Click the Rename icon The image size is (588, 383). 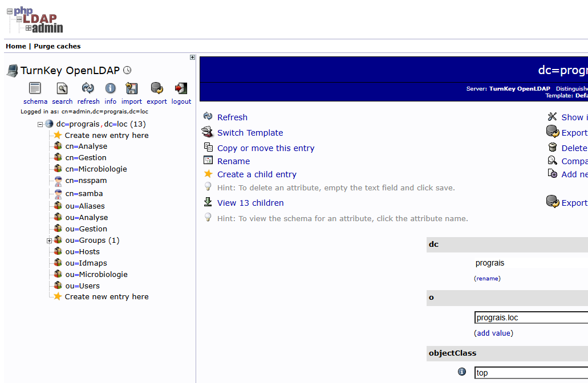(208, 160)
